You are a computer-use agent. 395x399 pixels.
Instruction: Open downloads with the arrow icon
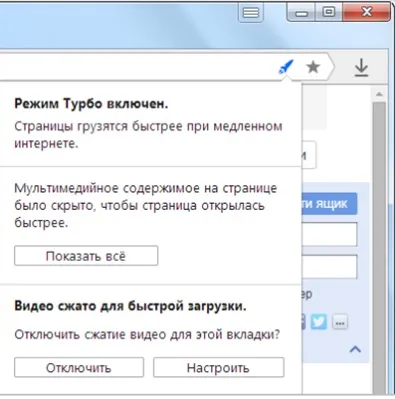click(x=361, y=68)
